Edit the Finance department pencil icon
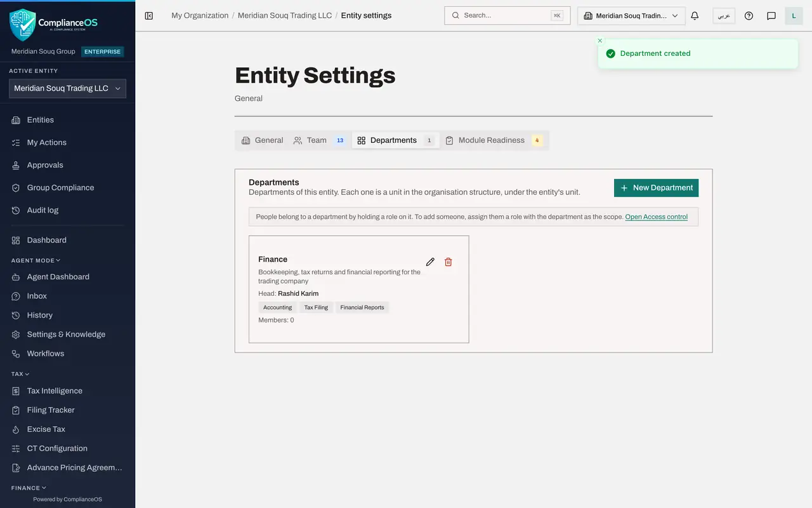Screen dimensions: 812x508 (430, 262)
